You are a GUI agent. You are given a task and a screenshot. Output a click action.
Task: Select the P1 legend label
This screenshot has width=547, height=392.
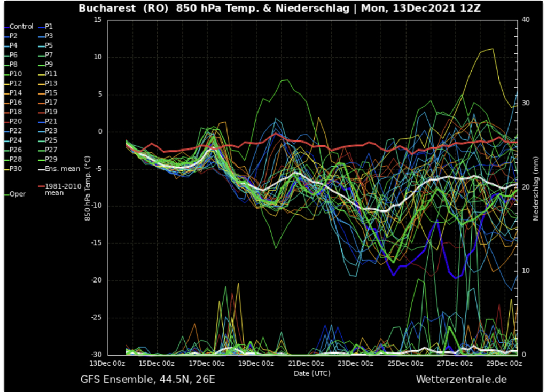(49, 26)
